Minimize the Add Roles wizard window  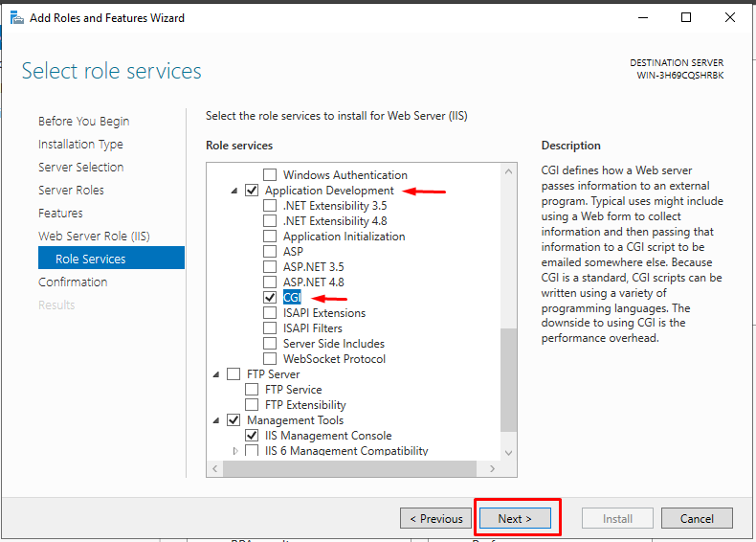pyautogui.click(x=643, y=18)
